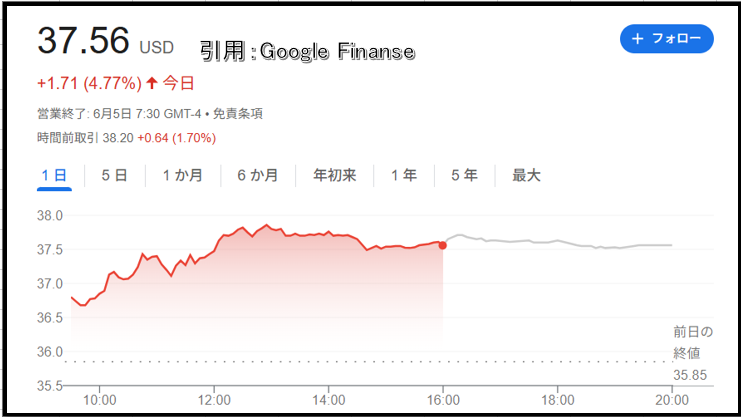This screenshot has height=417, width=741.
Task: Click the 時間前取引 38.20 pre-market line
Action: click(x=127, y=138)
